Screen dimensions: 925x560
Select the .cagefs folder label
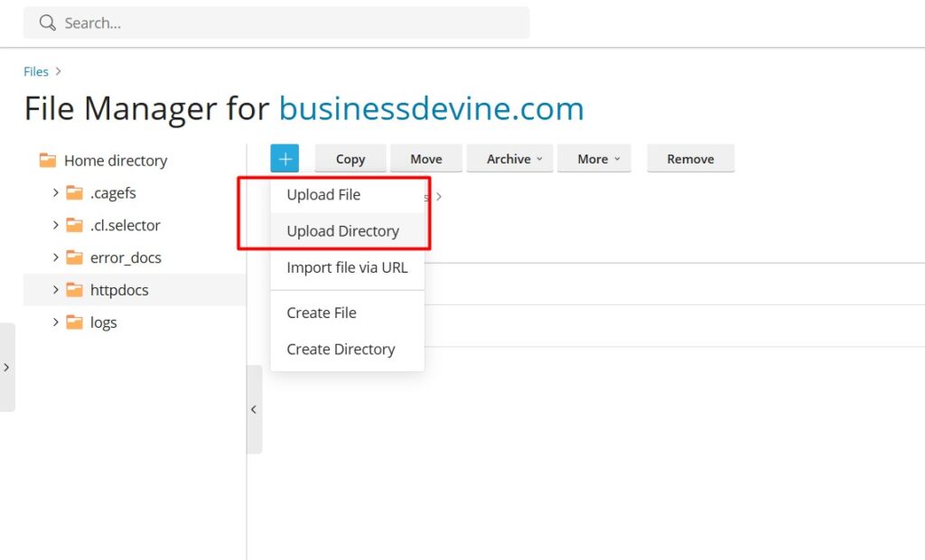(113, 193)
